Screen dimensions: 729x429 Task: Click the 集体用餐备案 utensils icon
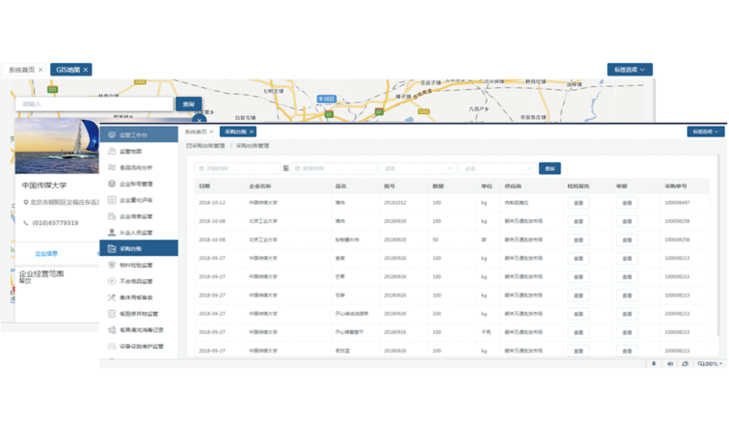(111, 297)
